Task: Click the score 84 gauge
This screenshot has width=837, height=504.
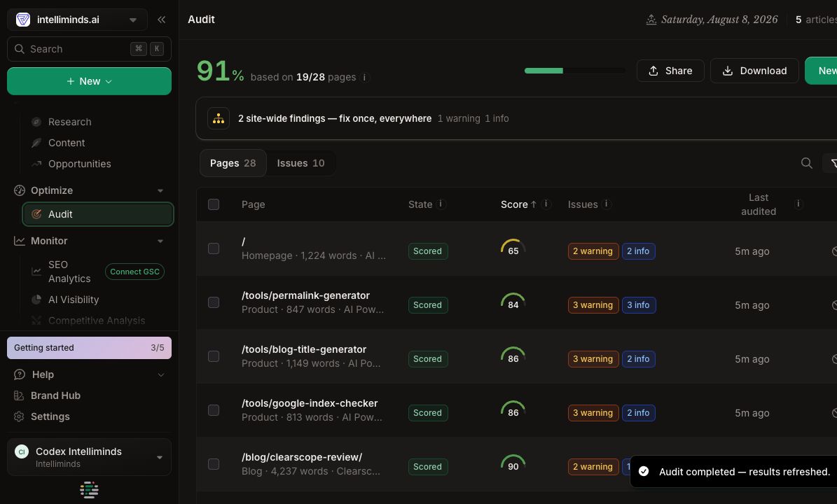Action: [x=513, y=302]
